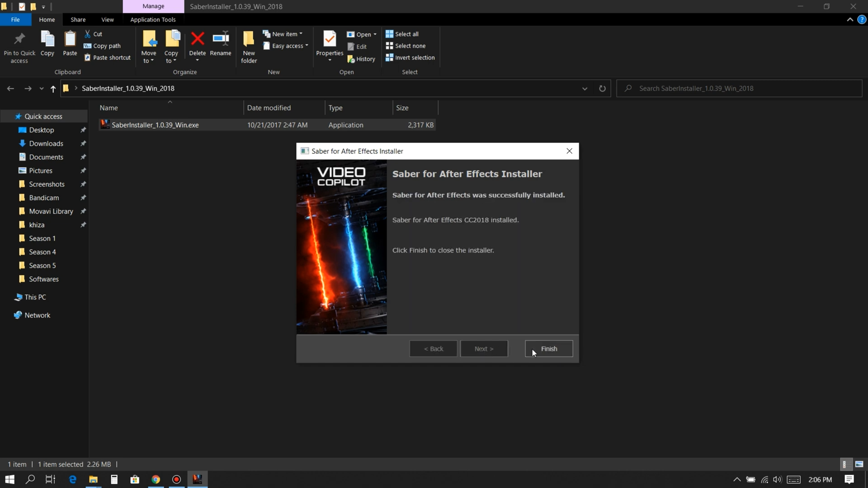Click the Pin to Quick access icon
Screen dimensions: 868x488
[19, 39]
